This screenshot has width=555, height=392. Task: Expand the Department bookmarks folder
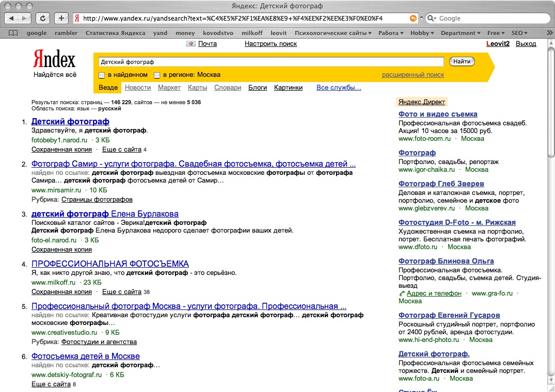pyautogui.click(x=461, y=33)
